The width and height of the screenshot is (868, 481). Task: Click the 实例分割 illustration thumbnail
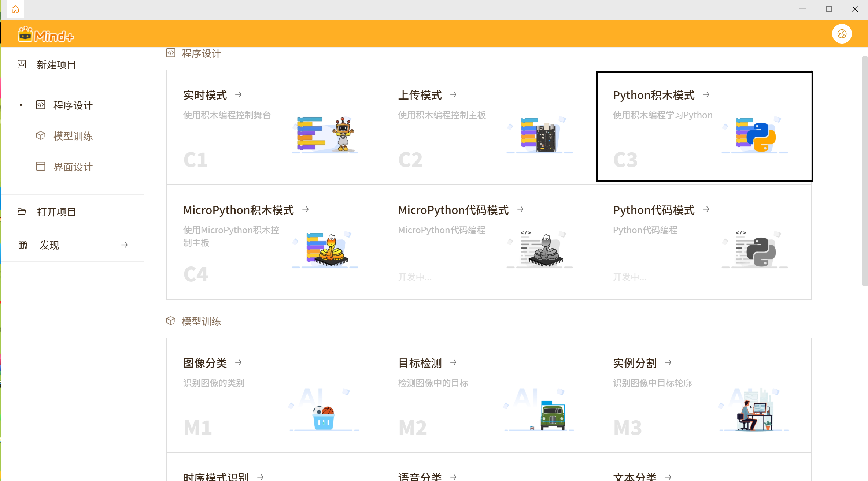(x=754, y=410)
